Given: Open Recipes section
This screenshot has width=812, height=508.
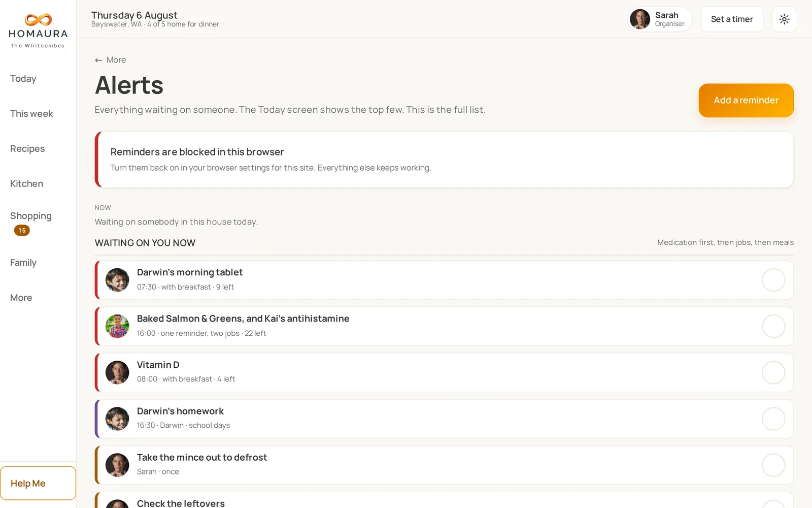Looking at the screenshot, I should pyautogui.click(x=27, y=149).
